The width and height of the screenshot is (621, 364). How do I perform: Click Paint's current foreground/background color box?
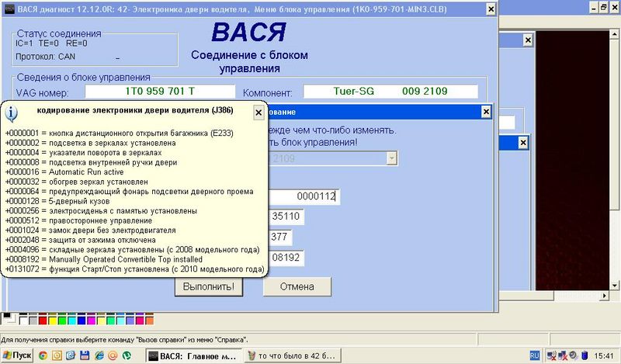coord(8,318)
